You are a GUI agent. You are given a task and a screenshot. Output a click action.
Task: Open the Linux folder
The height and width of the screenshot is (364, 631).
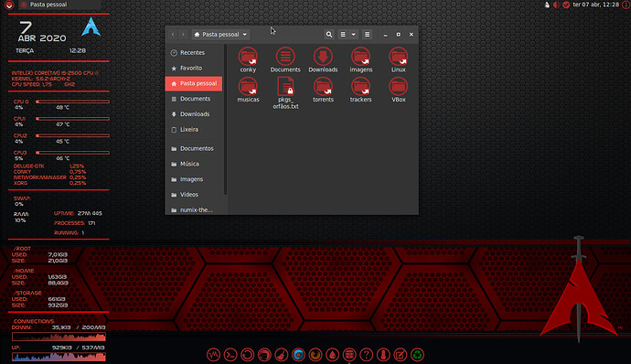(399, 60)
